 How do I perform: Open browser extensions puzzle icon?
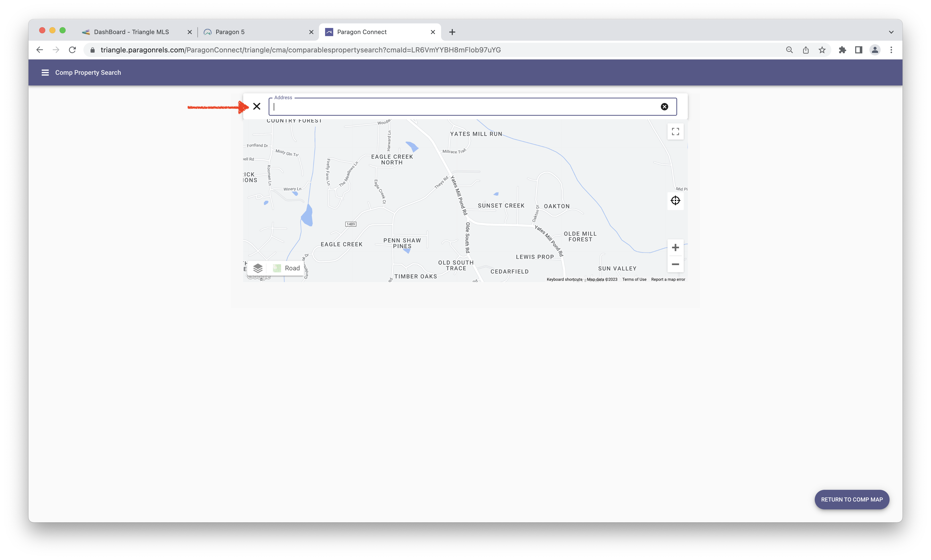(x=842, y=50)
